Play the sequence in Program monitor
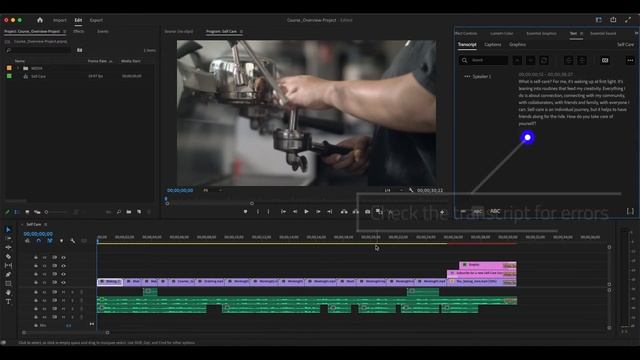The height and width of the screenshot is (360, 640). coord(306,211)
